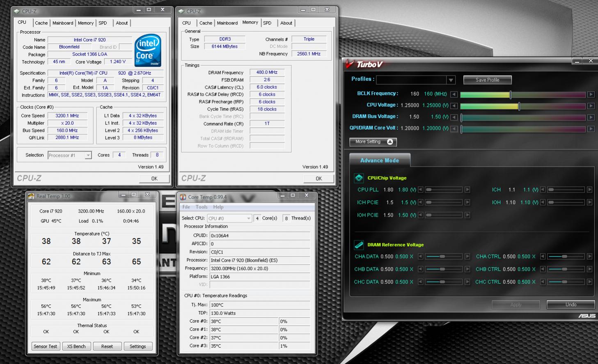Increase ICH PCIE voltage with right arrow

[467, 202]
